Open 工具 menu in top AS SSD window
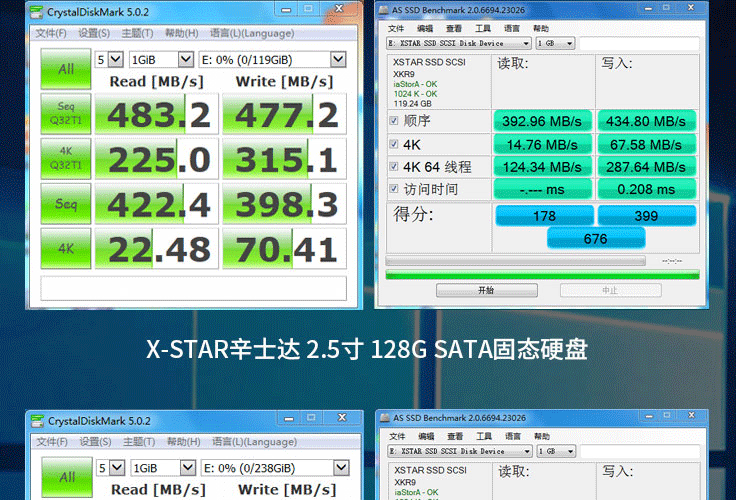The image size is (736, 500). [483, 29]
